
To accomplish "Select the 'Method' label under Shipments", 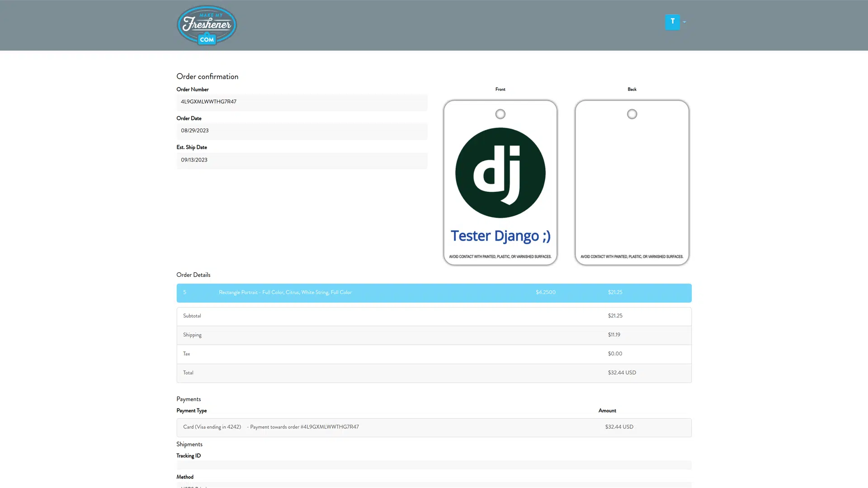I will click(x=185, y=477).
